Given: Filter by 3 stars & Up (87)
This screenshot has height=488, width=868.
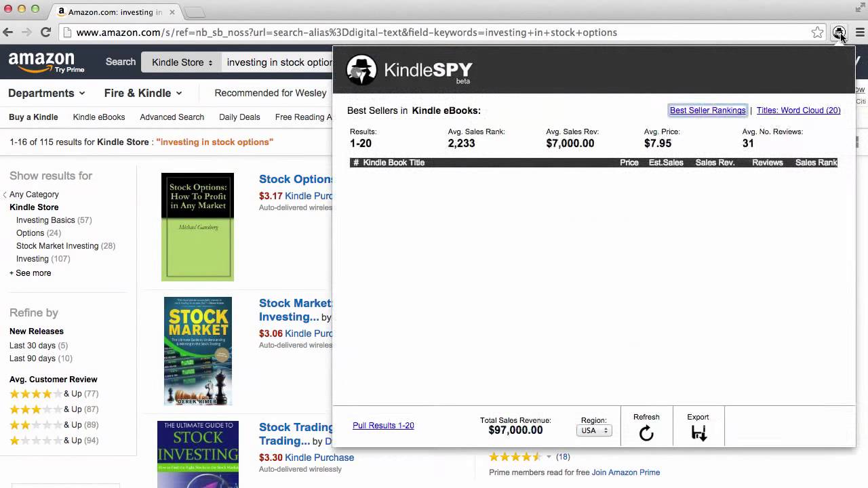Looking at the screenshot, I should point(54,409).
